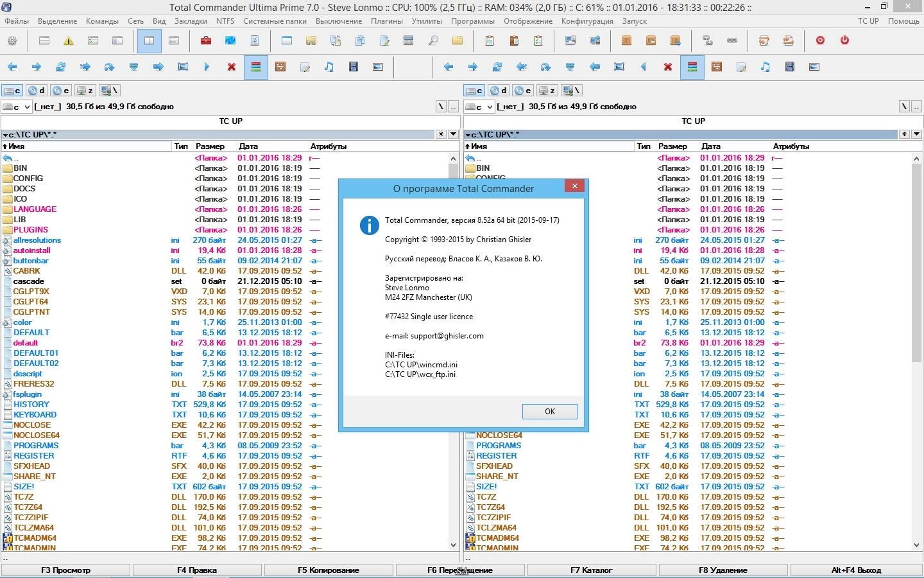Open the Конфигурация menu
This screenshot has width=924, height=578.
pyautogui.click(x=587, y=21)
